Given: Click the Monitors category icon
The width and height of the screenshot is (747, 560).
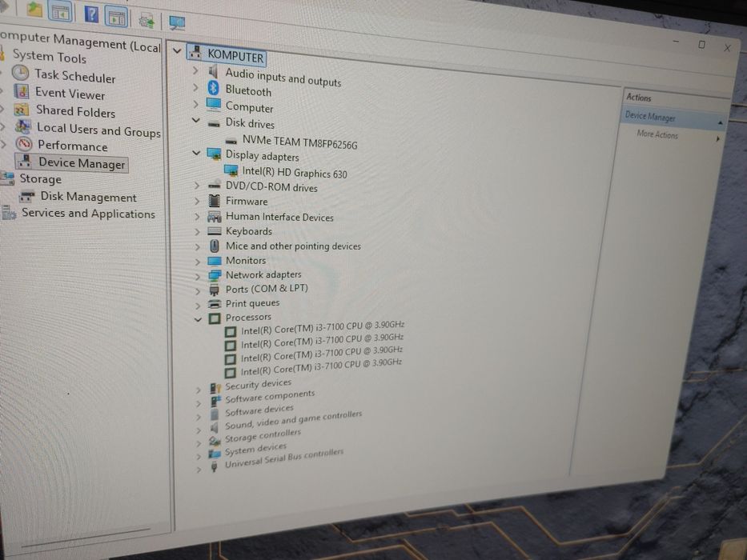Looking at the screenshot, I should (x=215, y=261).
